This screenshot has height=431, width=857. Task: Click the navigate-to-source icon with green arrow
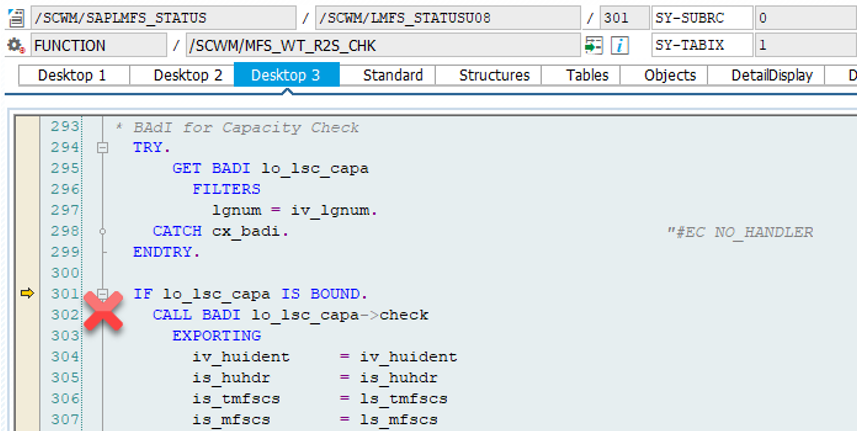click(594, 45)
